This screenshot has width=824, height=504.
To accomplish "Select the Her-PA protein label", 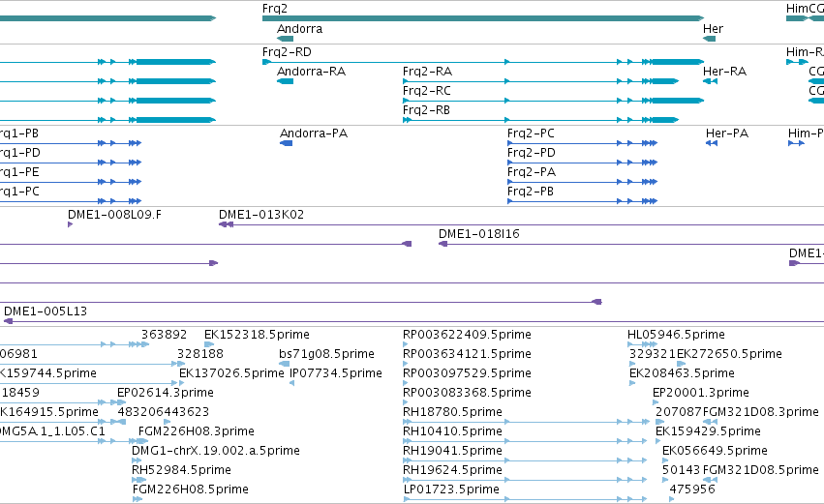I will [x=727, y=133].
